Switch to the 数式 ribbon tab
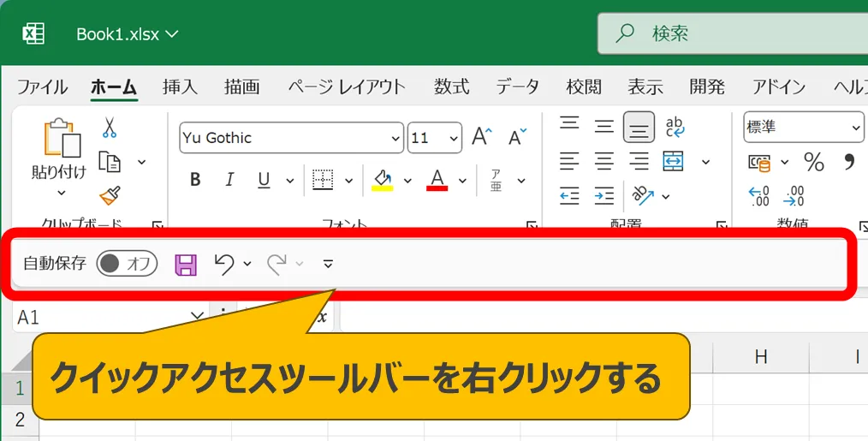The width and height of the screenshot is (868, 441). coord(451,86)
